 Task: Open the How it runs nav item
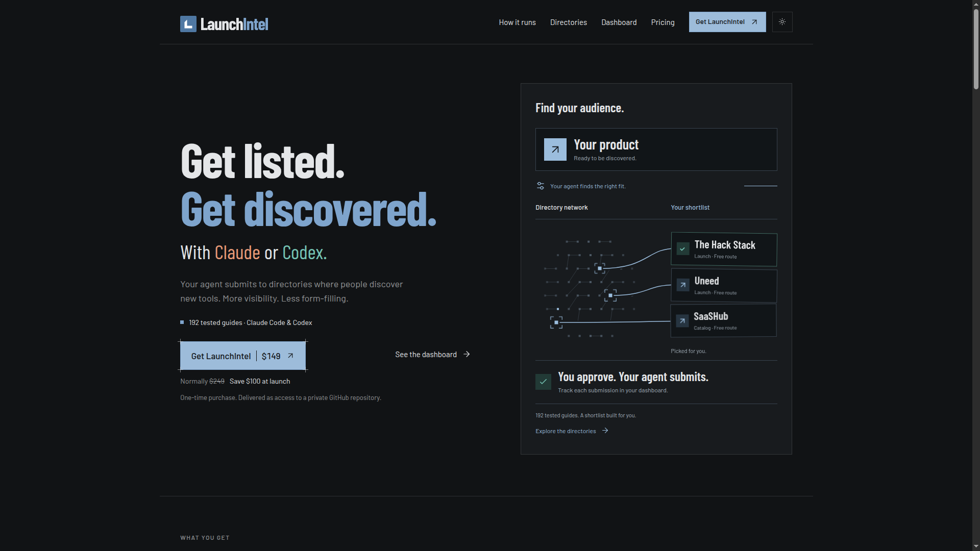517,22
